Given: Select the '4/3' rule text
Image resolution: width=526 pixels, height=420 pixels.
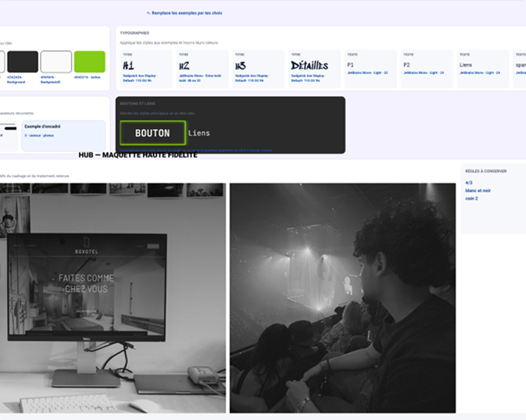Looking at the screenshot, I should [468, 183].
